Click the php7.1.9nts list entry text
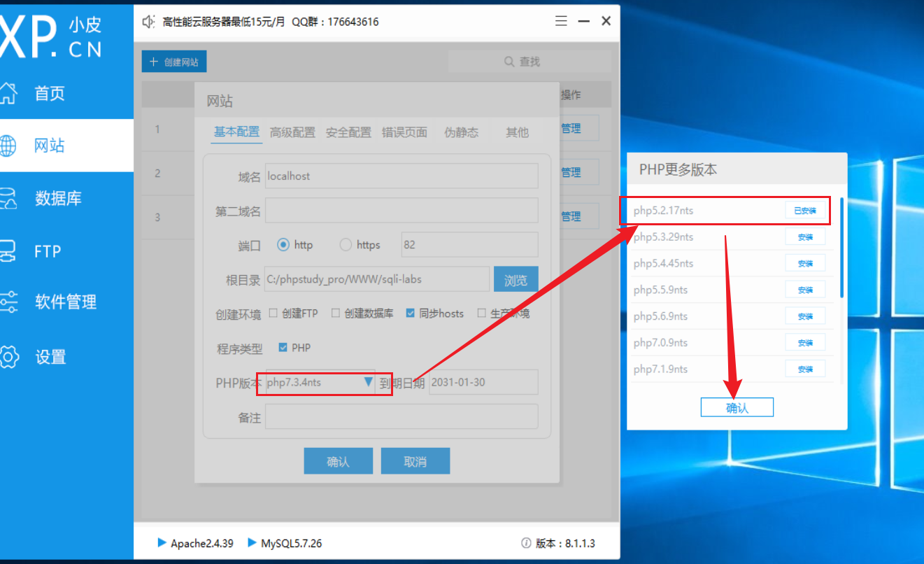Image resolution: width=924 pixels, height=564 pixels. (x=661, y=369)
